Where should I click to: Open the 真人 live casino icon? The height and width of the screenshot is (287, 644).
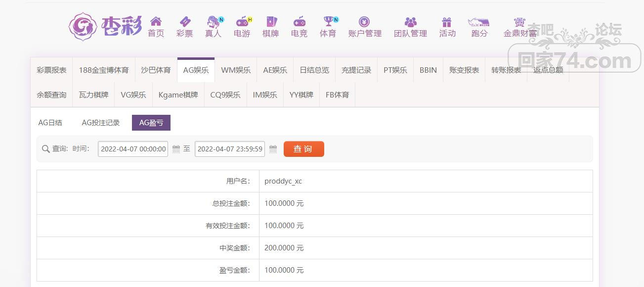(x=214, y=22)
